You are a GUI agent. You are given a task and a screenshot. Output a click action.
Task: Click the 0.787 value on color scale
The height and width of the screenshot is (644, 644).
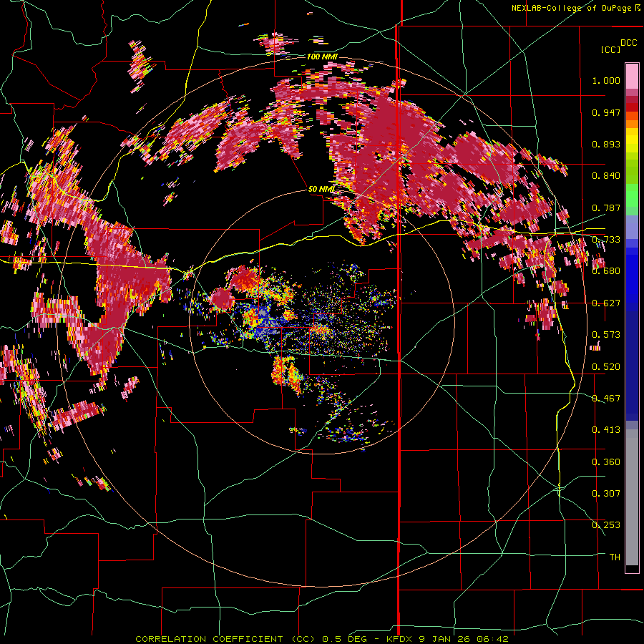click(606, 208)
